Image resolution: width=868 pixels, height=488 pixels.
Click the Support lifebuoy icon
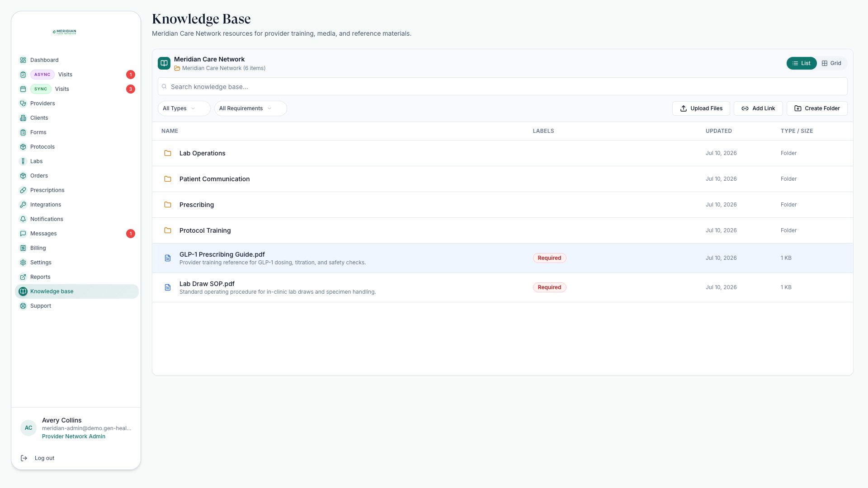(x=23, y=306)
